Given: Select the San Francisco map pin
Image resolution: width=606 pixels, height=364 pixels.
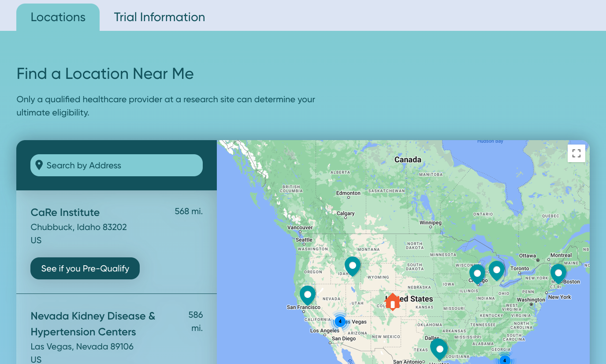Looking at the screenshot, I should (308, 295).
